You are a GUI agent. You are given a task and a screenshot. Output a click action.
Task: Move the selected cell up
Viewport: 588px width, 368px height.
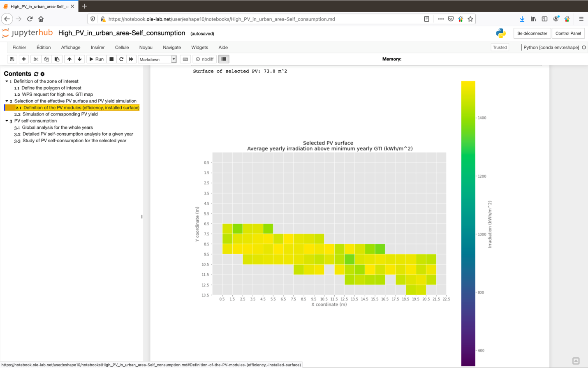pos(69,59)
